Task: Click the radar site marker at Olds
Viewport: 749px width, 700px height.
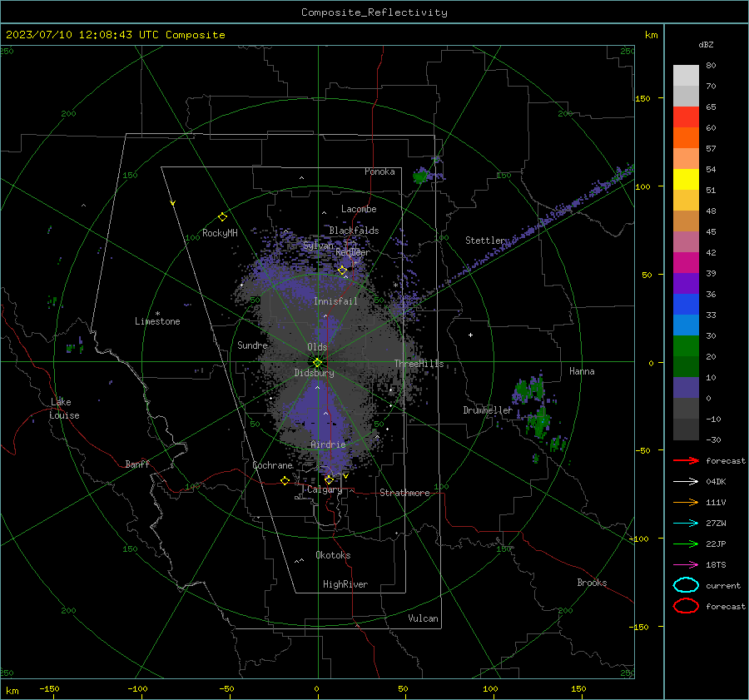Action: (318, 362)
